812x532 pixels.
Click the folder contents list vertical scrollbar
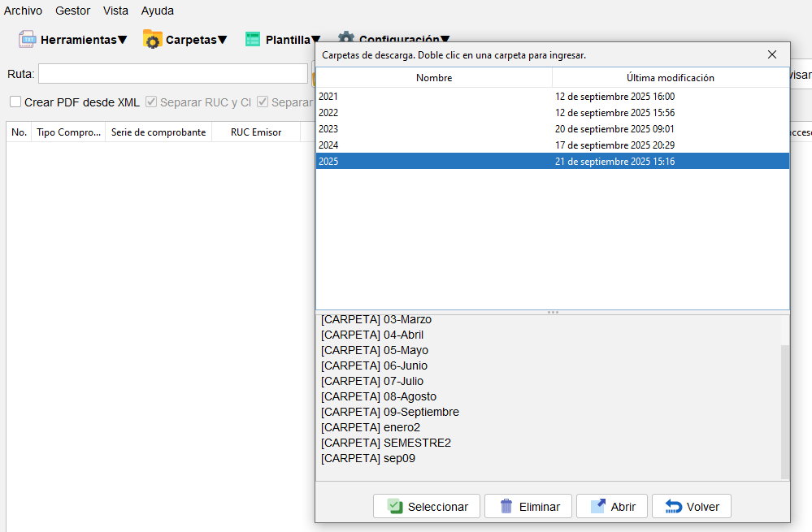coord(784,410)
